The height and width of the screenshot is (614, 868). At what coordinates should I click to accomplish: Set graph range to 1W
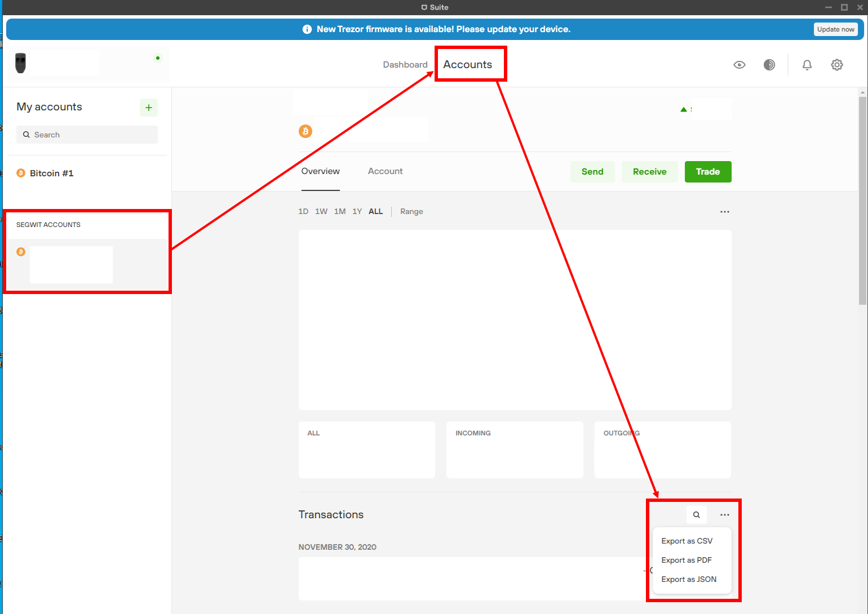pos(321,212)
